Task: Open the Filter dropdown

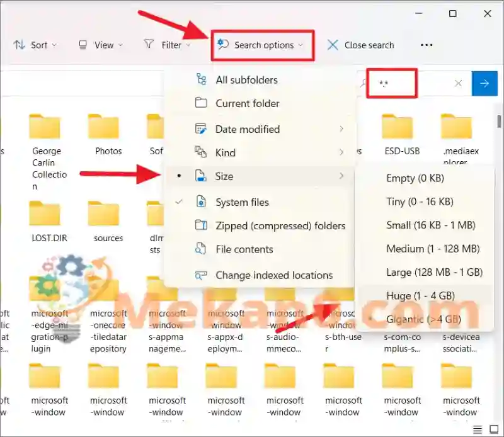Action: 167,45
